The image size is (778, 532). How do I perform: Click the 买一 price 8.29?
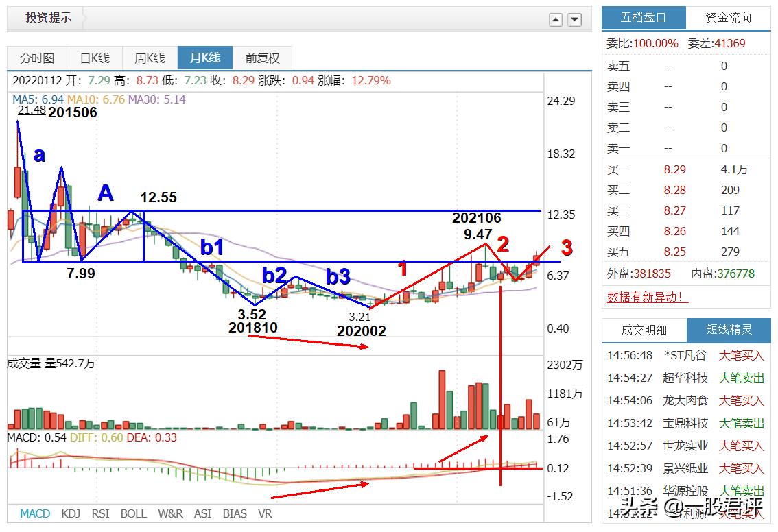675,169
